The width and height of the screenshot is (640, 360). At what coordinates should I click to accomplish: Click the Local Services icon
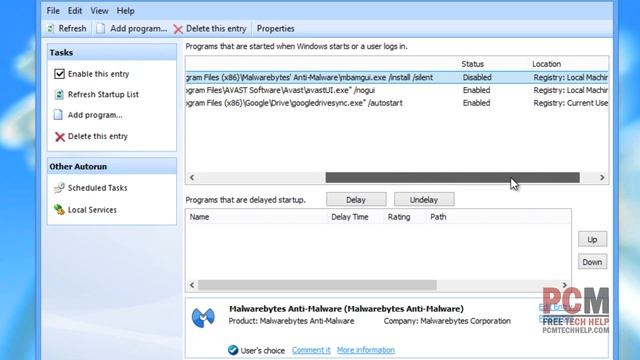pyautogui.click(x=59, y=210)
